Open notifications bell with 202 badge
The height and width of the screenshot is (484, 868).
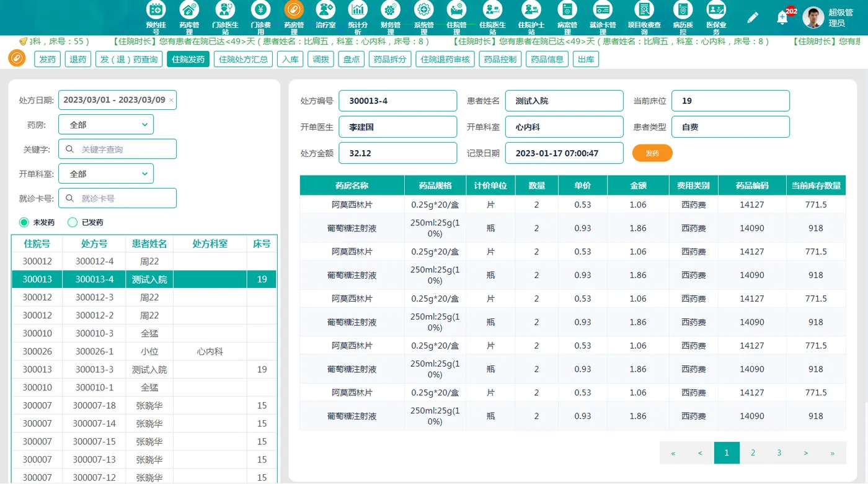coord(782,17)
